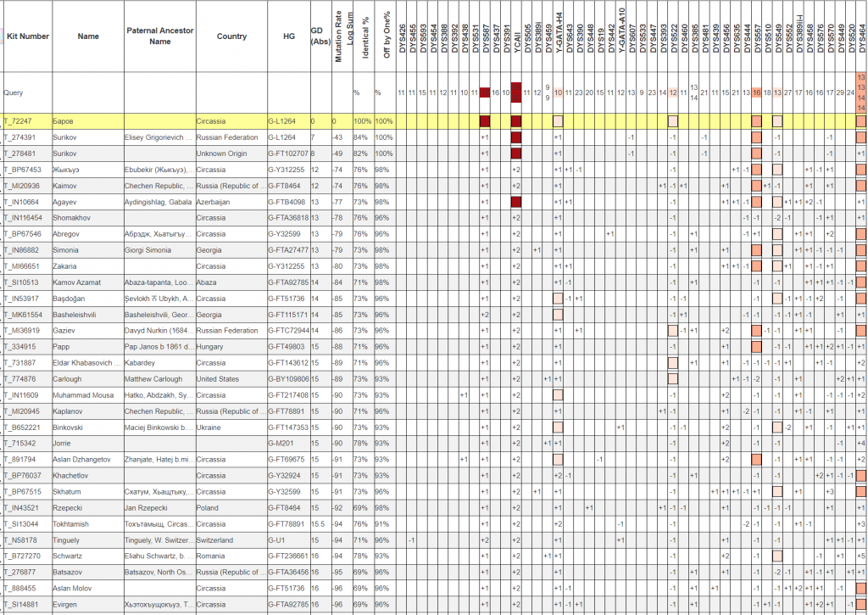This screenshot has width=868, height=615.
Task: Click the Switzerland country cell
Action: point(215,540)
